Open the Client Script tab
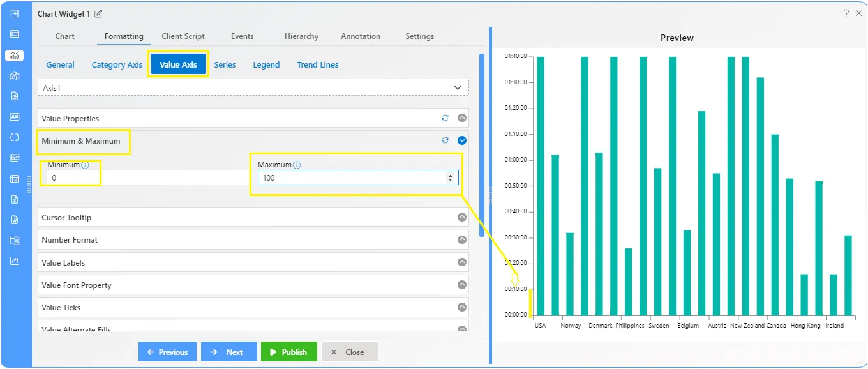 click(183, 36)
